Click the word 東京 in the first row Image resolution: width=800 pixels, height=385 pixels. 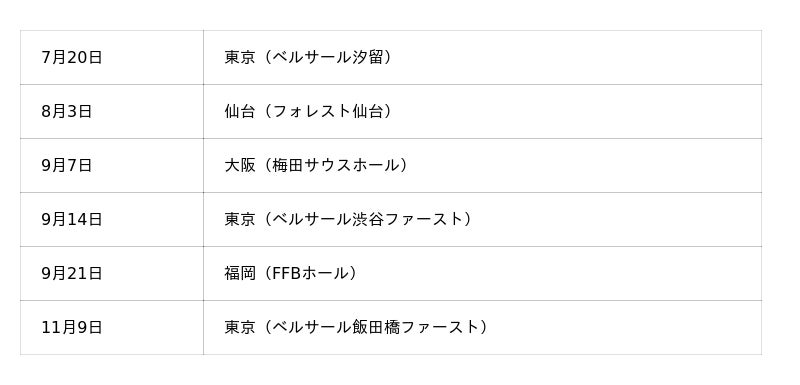pyautogui.click(x=239, y=58)
